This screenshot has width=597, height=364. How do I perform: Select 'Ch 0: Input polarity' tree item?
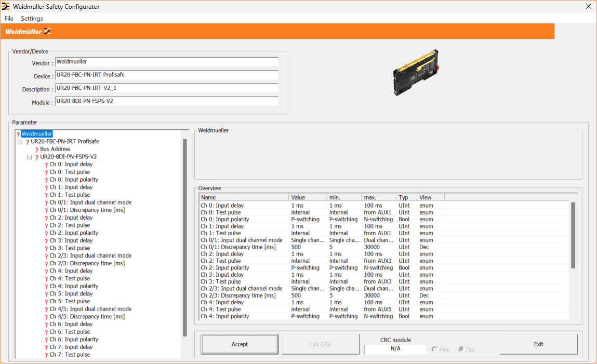point(74,180)
